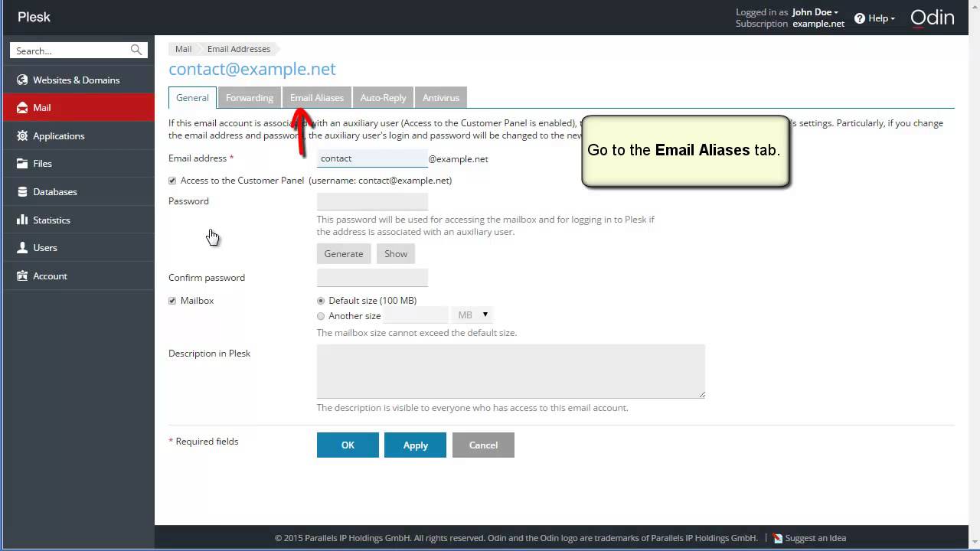Click the Cancel button

coord(483,445)
